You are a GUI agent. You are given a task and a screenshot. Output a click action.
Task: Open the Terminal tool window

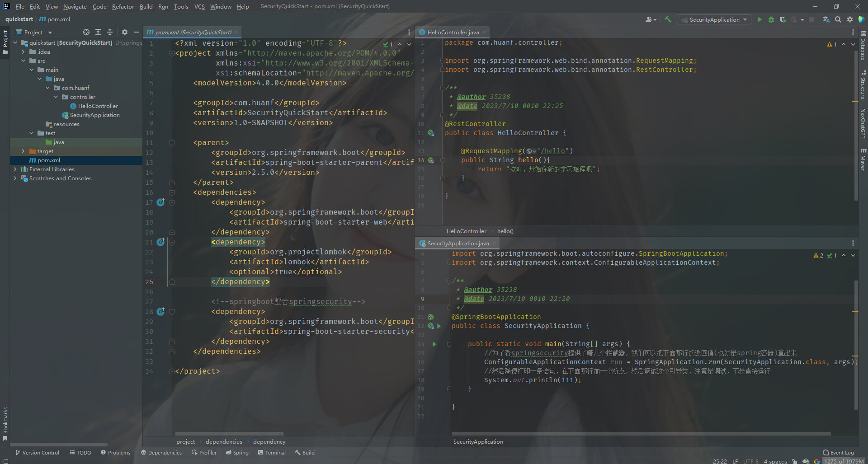click(272, 452)
